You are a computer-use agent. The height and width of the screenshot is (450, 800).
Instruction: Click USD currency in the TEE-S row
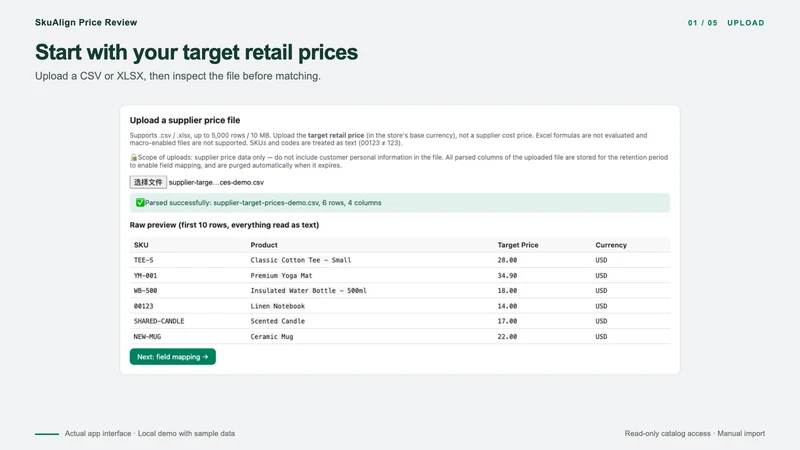(x=601, y=260)
